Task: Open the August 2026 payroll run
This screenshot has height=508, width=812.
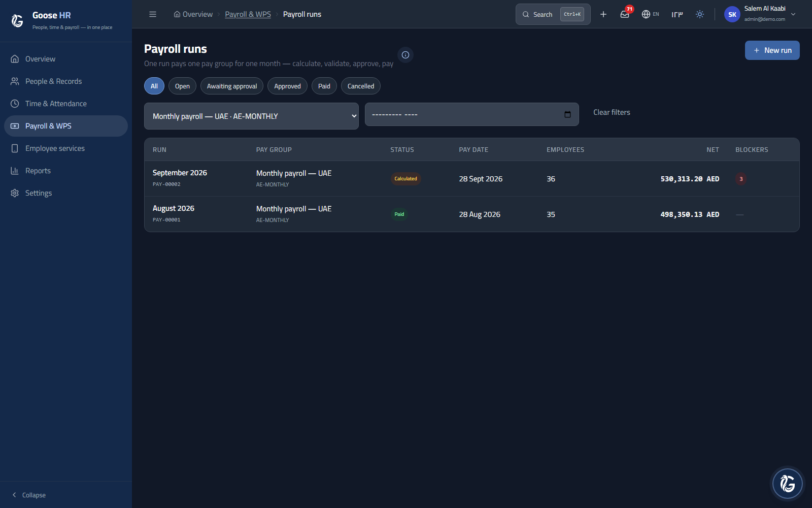Action: click(x=471, y=214)
